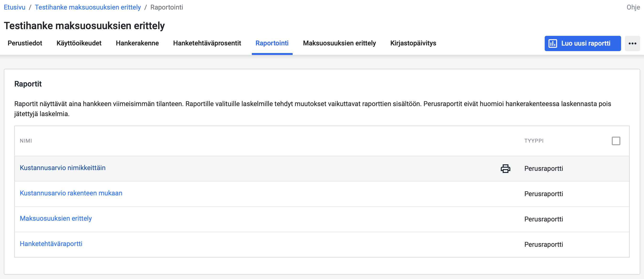
Task: Click the Raportointi breadcrumb text
Action: point(167,7)
